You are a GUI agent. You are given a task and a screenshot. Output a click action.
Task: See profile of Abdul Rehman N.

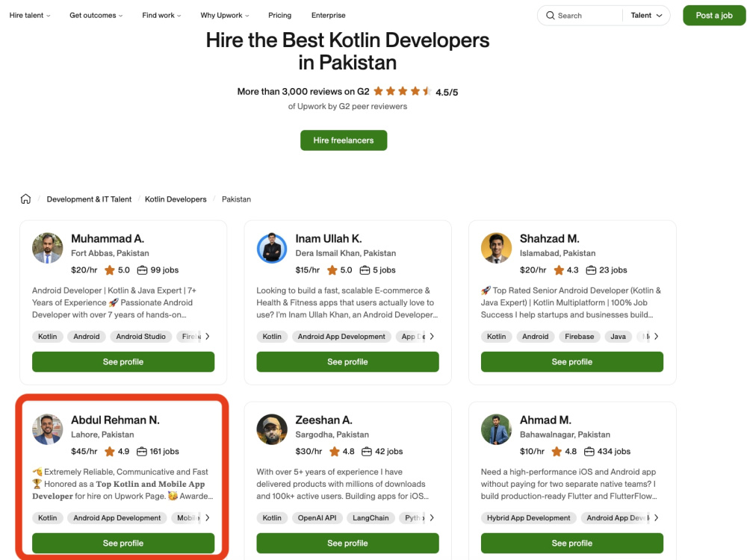click(x=123, y=544)
